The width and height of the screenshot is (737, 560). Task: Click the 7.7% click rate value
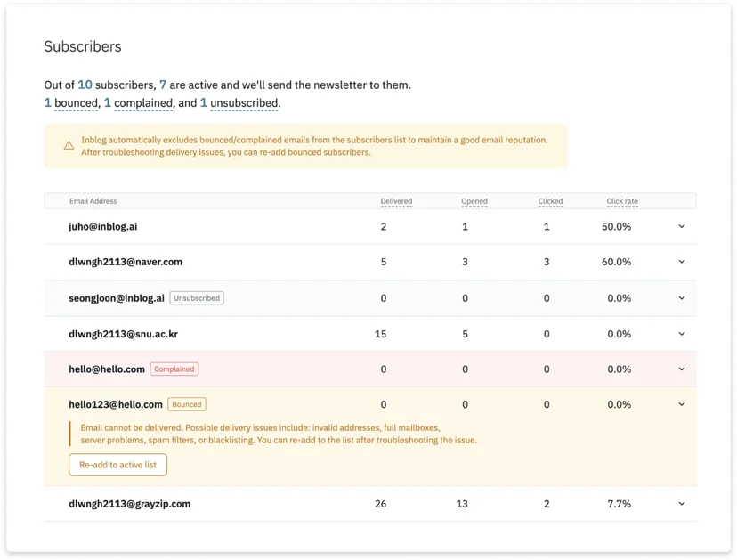(x=619, y=504)
